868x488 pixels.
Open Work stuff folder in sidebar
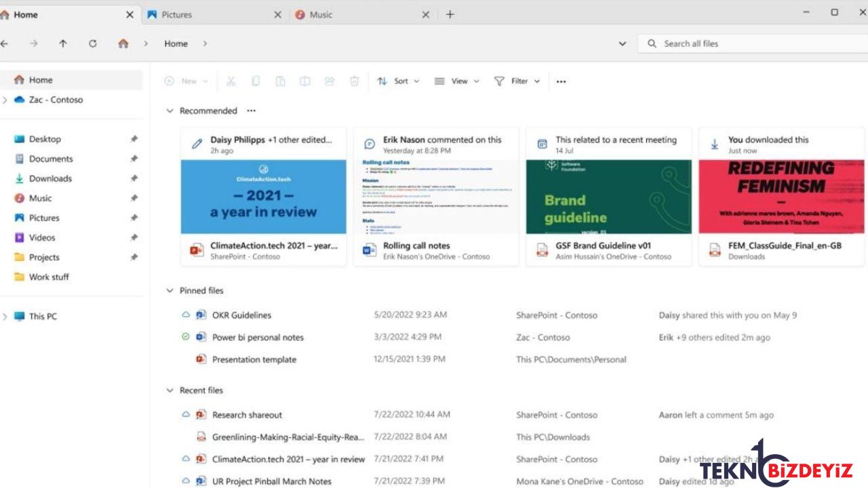(x=49, y=277)
